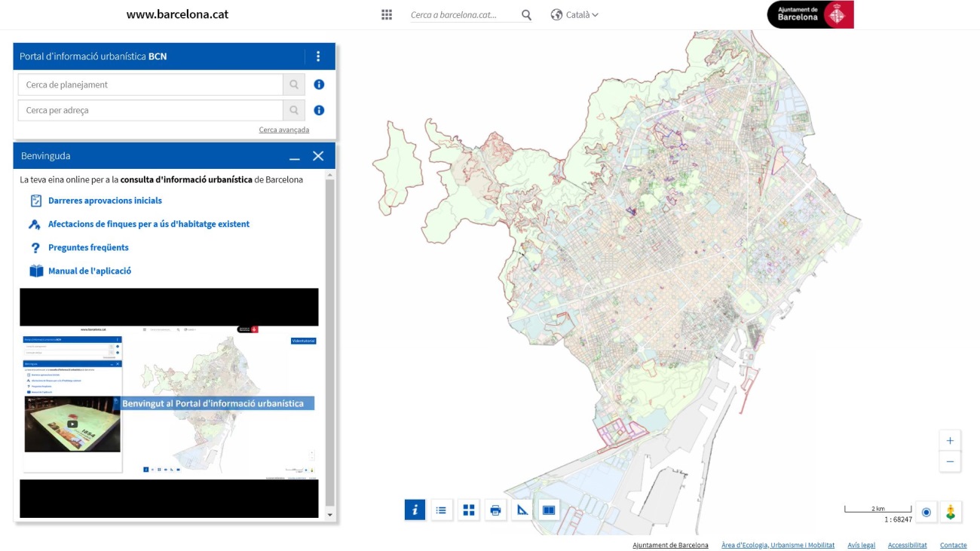Open the legend list tool

442,510
